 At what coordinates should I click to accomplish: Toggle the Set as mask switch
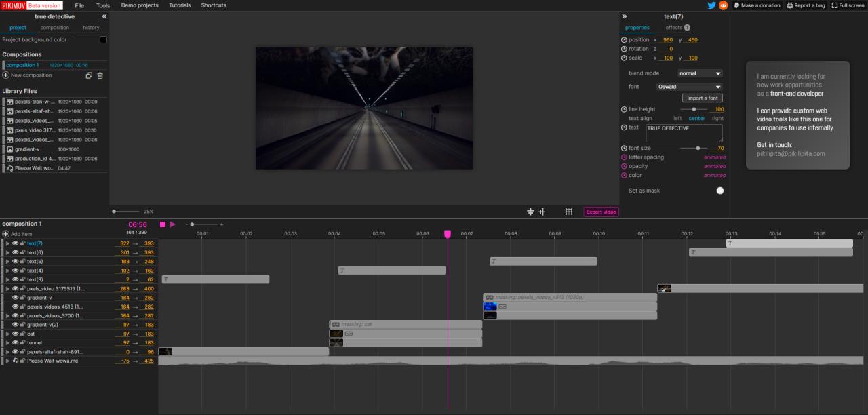pyautogui.click(x=719, y=191)
